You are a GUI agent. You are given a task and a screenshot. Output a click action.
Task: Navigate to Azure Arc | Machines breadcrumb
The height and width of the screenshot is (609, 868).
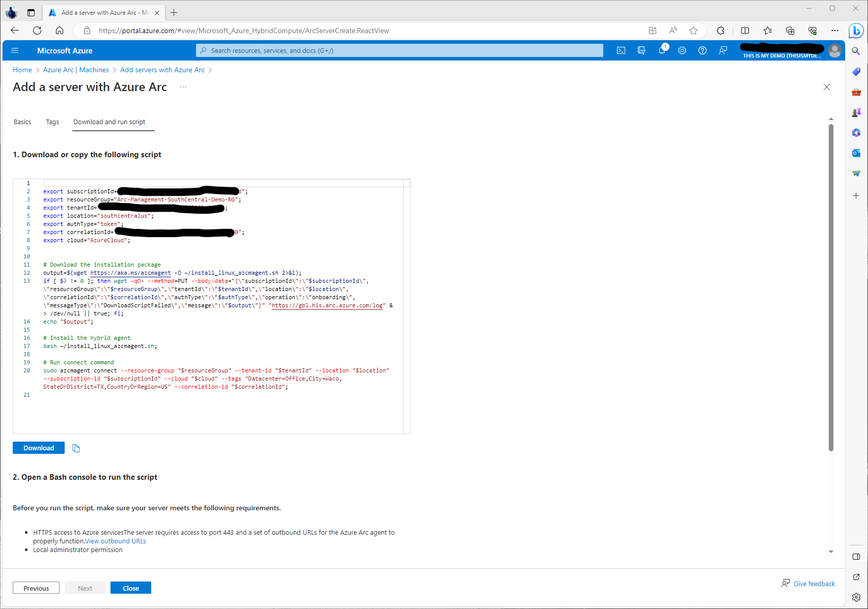click(76, 70)
